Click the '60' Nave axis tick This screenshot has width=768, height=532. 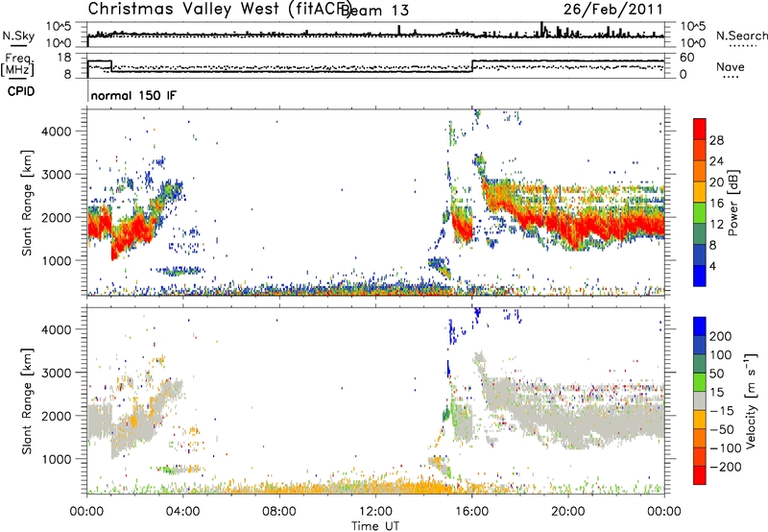pos(687,58)
